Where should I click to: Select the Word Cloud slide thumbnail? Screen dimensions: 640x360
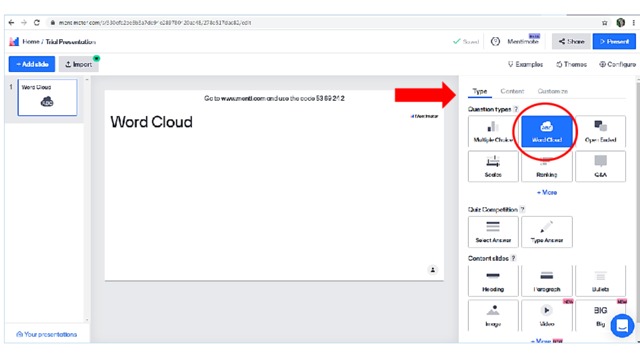pyautogui.click(x=47, y=98)
